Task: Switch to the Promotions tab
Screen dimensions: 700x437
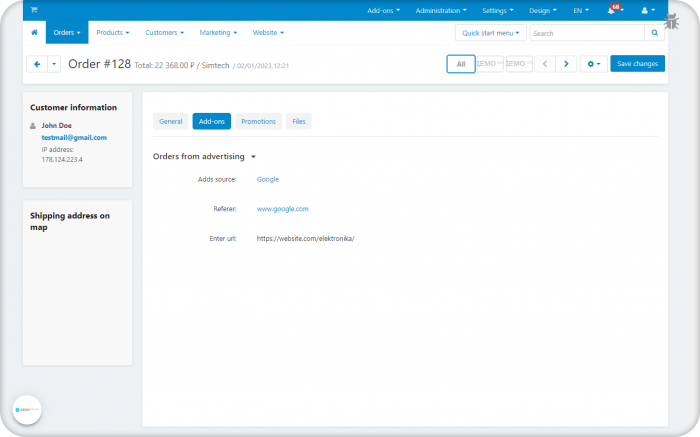Action: (x=258, y=121)
